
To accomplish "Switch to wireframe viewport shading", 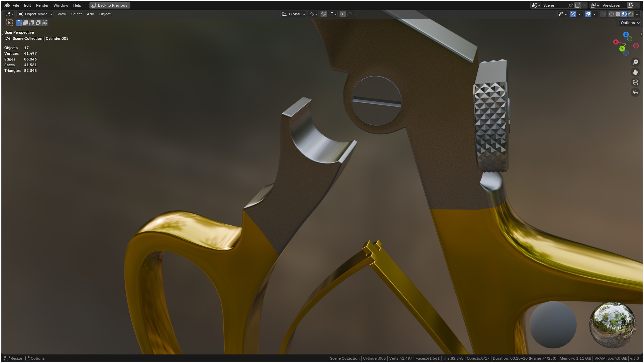I will click(612, 14).
